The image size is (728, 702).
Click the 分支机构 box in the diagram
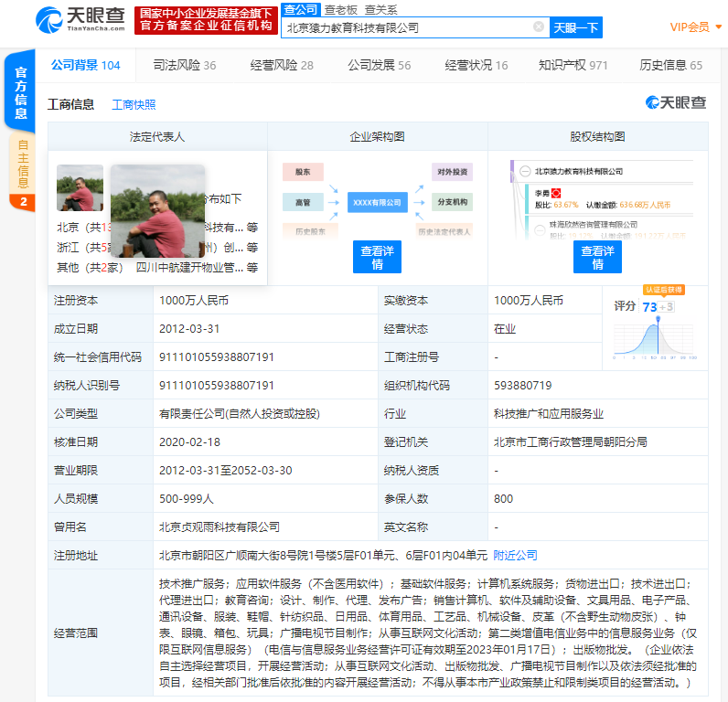452,202
